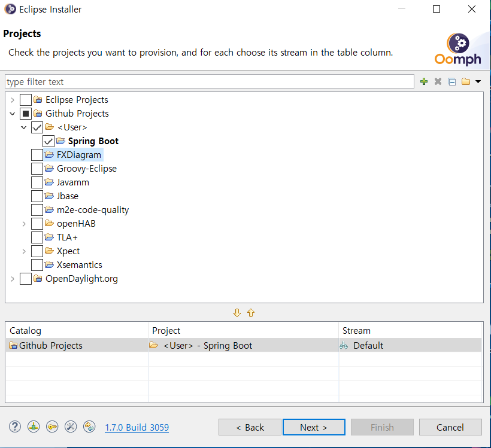This screenshot has height=448, width=491.
Task: Check the m2e-code-quality checkbox
Action: pos(37,210)
